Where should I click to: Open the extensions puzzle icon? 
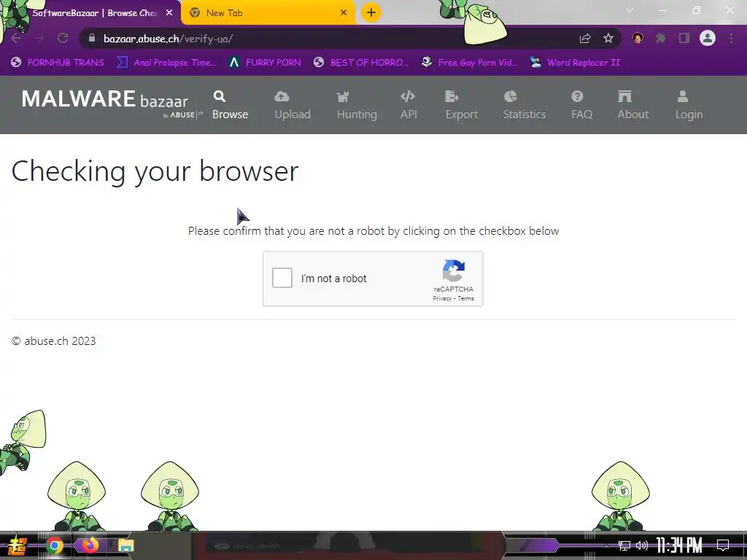click(661, 38)
